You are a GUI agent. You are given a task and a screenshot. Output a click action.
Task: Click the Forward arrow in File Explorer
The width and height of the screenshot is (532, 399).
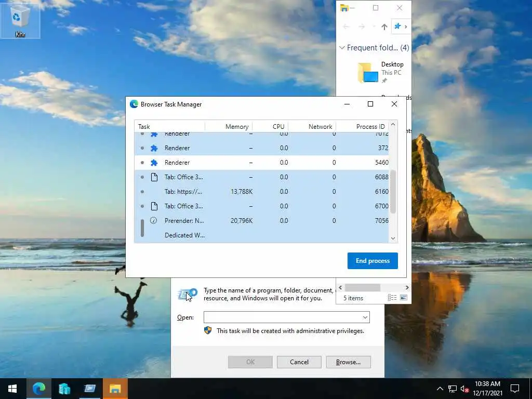click(362, 27)
